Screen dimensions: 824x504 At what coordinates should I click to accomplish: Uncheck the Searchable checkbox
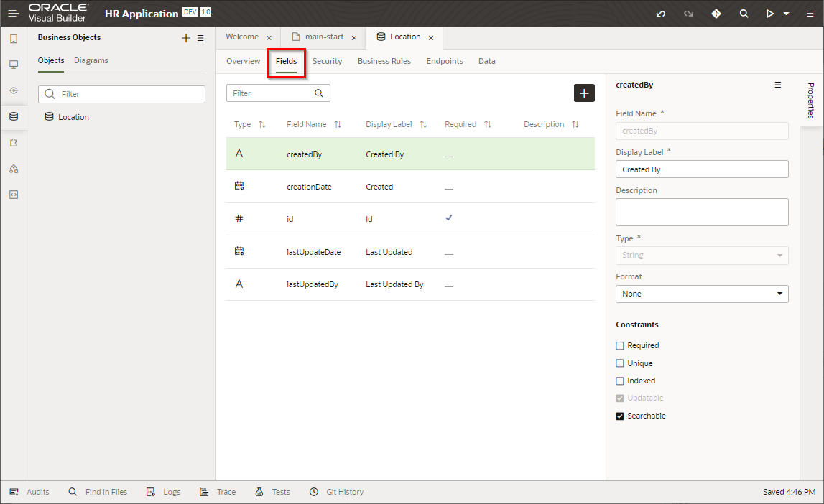(620, 416)
